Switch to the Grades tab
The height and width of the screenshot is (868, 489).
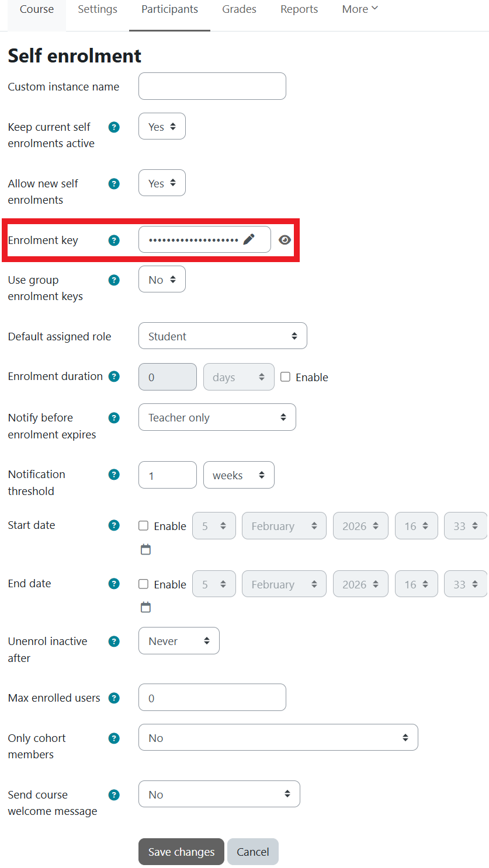pyautogui.click(x=239, y=9)
